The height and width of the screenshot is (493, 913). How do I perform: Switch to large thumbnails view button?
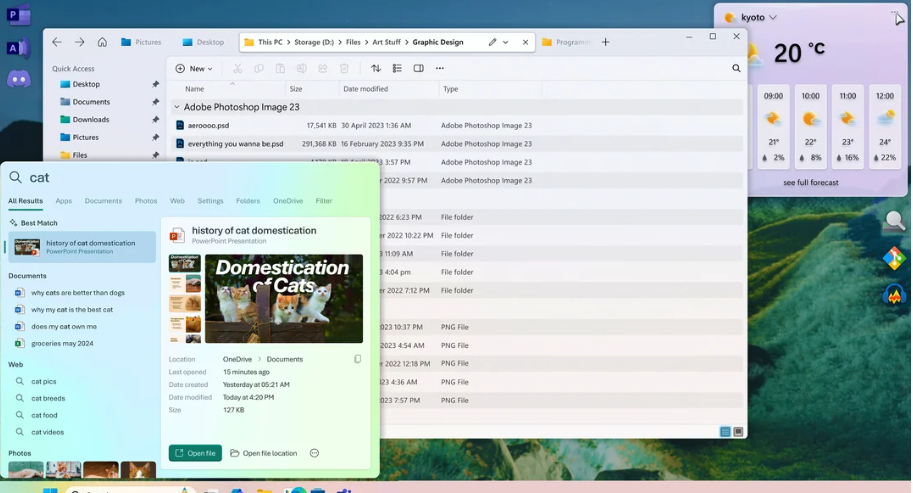click(x=738, y=431)
